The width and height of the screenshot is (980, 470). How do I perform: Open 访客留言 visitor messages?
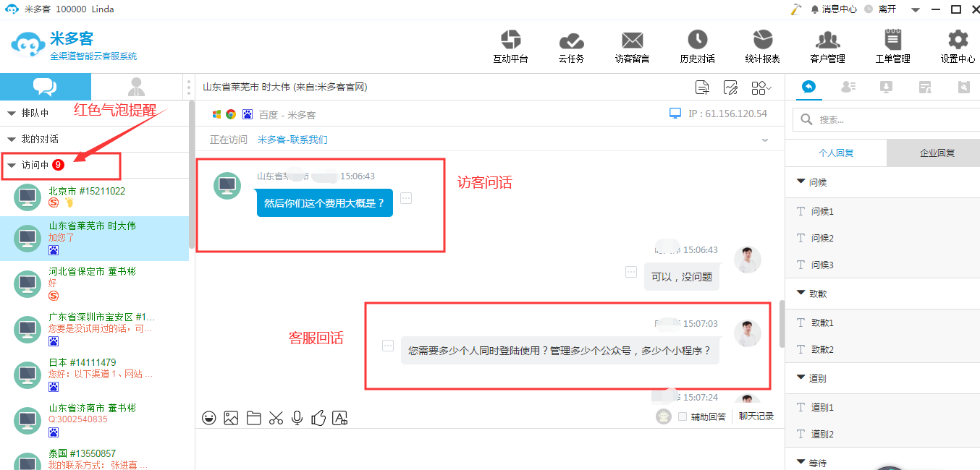[632, 47]
